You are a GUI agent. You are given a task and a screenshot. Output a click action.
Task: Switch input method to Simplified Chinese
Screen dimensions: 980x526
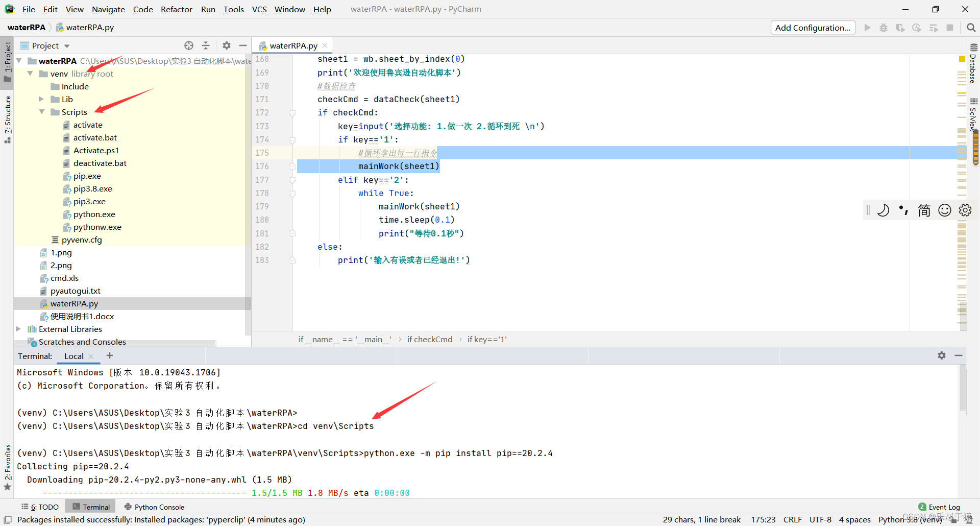[924, 210]
